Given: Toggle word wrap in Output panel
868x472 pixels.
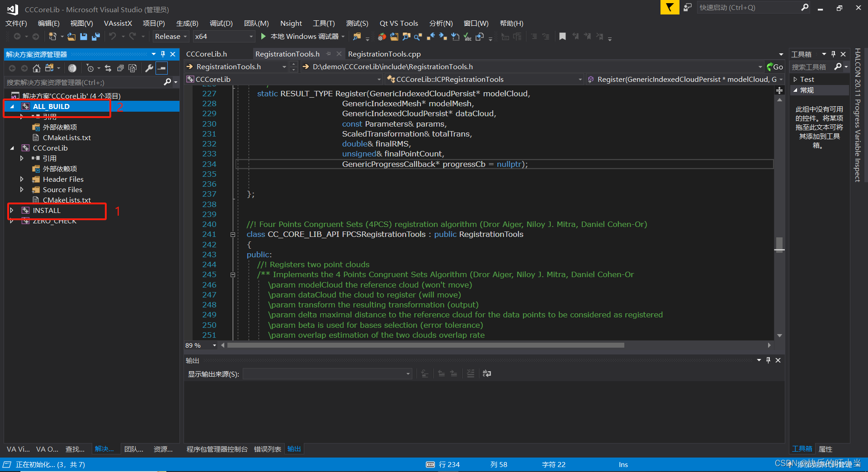Looking at the screenshot, I should pyautogui.click(x=487, y=373).
